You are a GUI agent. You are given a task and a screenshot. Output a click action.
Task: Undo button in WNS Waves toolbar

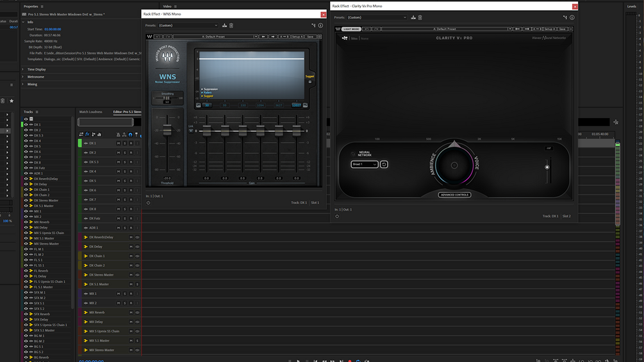158,37
